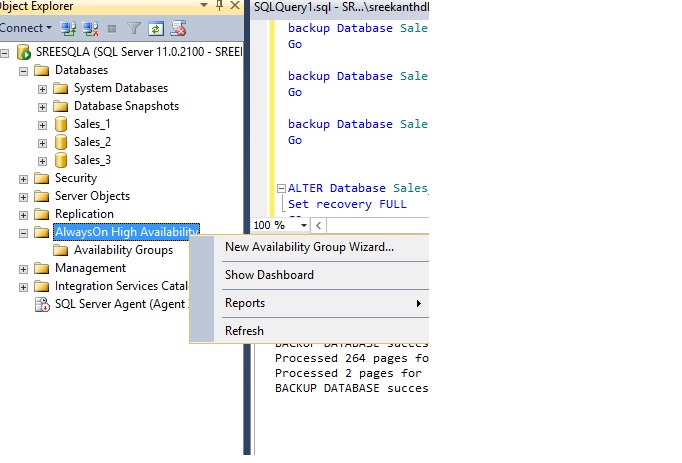Screen dimensions: 682x463
Task: Choose New Availability Group Wizard
Action: (x=309, y=247)
